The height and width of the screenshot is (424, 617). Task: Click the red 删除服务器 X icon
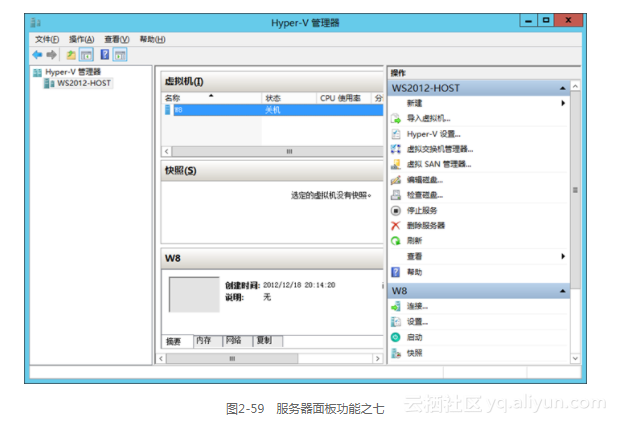coord(395,225)
